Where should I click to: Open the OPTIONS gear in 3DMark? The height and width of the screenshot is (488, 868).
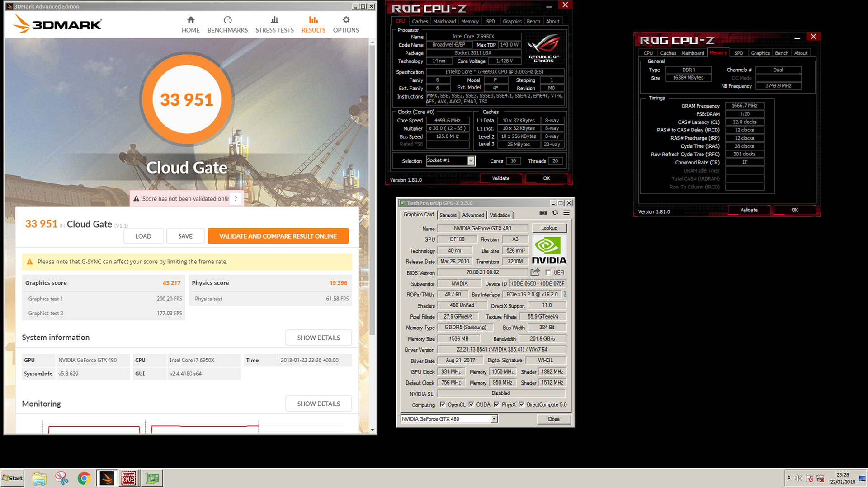346,25
